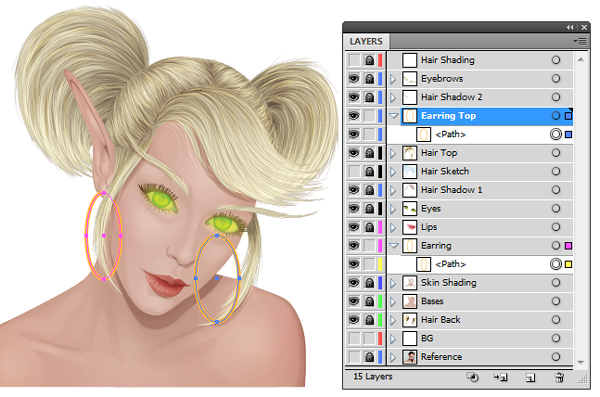Click the layers list scroll-down arrow
The height and width of the screenshot is (397, 600).
coord(581,362)
